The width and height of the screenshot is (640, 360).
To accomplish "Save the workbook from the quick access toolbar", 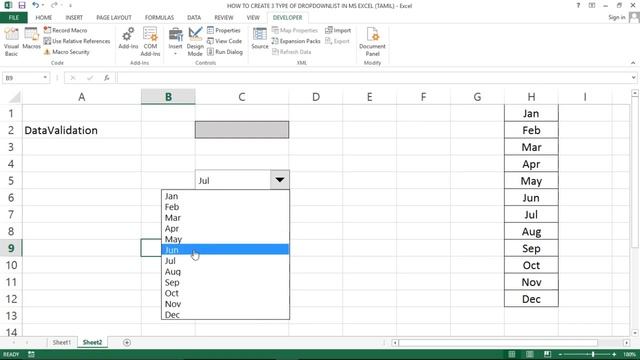I will tap(22, 5).
